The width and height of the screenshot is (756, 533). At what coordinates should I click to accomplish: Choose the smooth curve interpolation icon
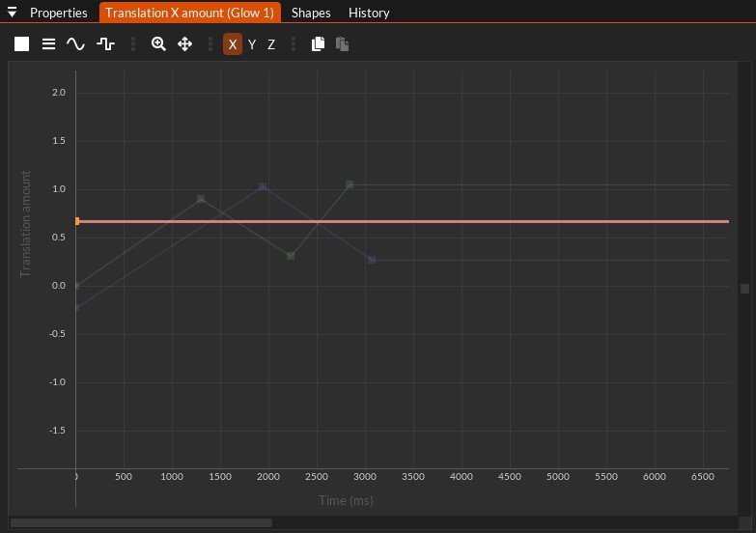(x=75, y=44)
